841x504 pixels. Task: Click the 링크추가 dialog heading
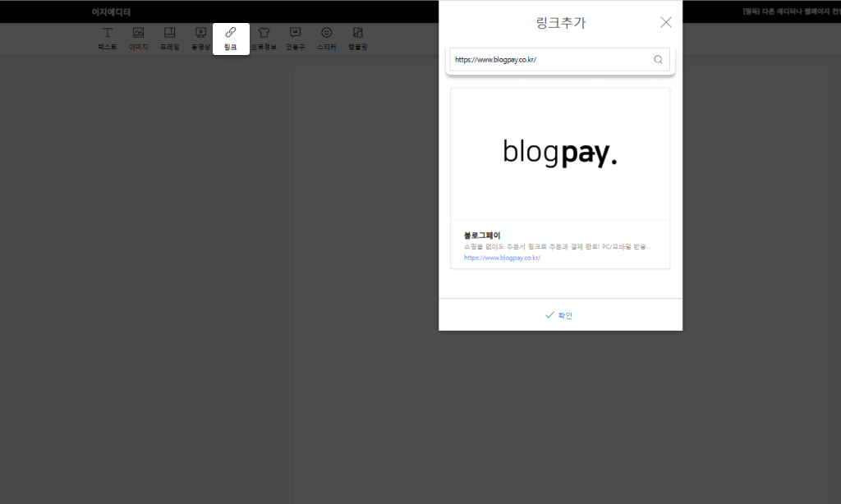click(560, 22)
